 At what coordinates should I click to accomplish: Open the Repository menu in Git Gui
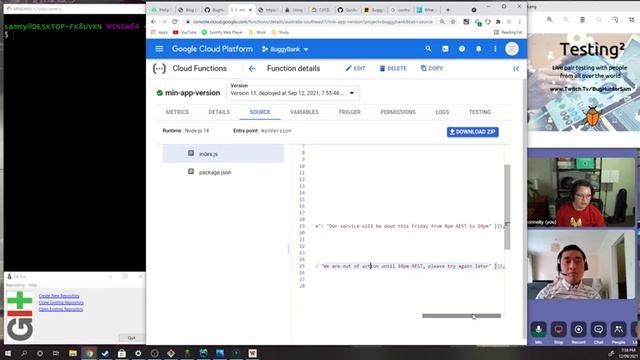tap(15, 285)
